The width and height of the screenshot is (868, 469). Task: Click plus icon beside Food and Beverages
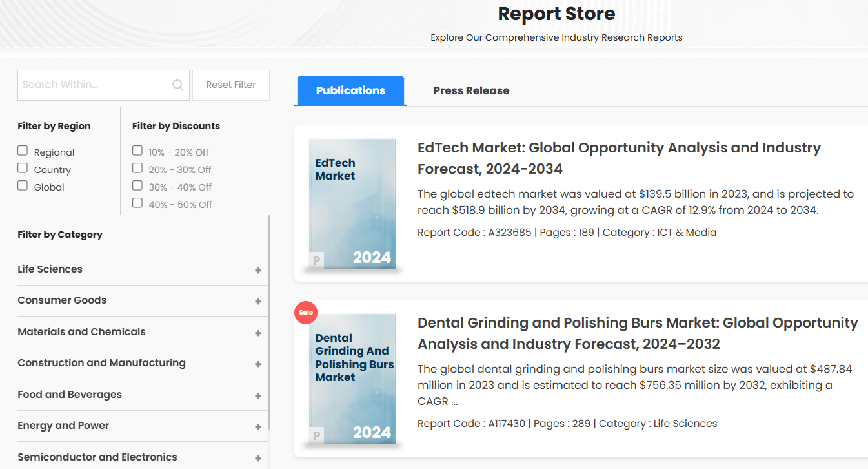tap(258, 396)
